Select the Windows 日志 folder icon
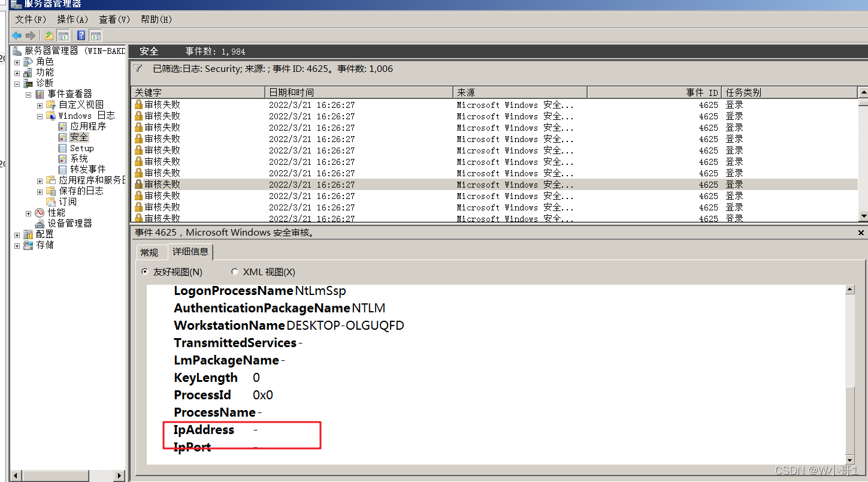868x482 pixels. point(51,116)
